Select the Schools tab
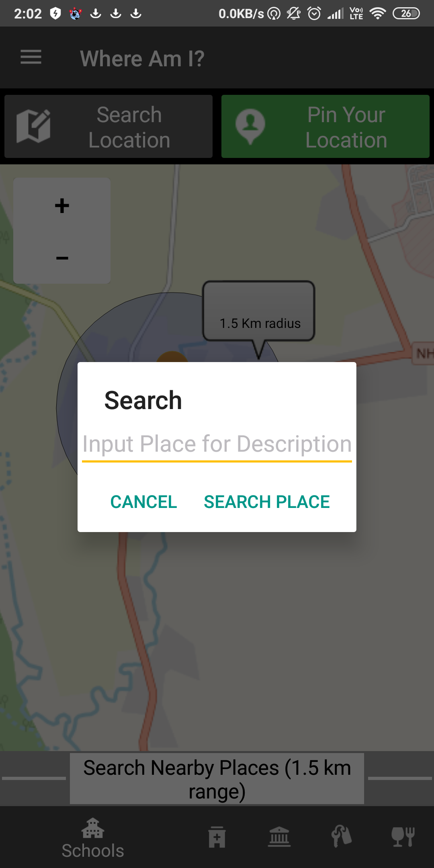 point(93,839)
